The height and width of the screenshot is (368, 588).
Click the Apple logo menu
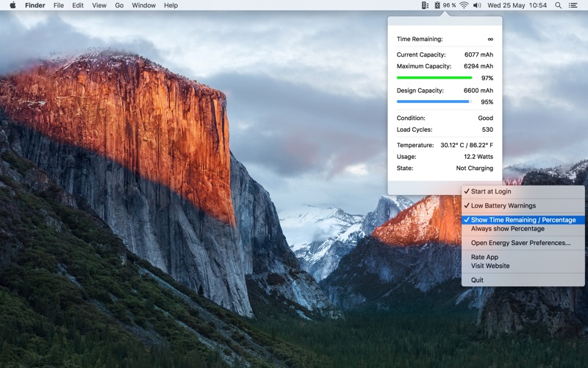pyautogui.click(x=12, y=5)
